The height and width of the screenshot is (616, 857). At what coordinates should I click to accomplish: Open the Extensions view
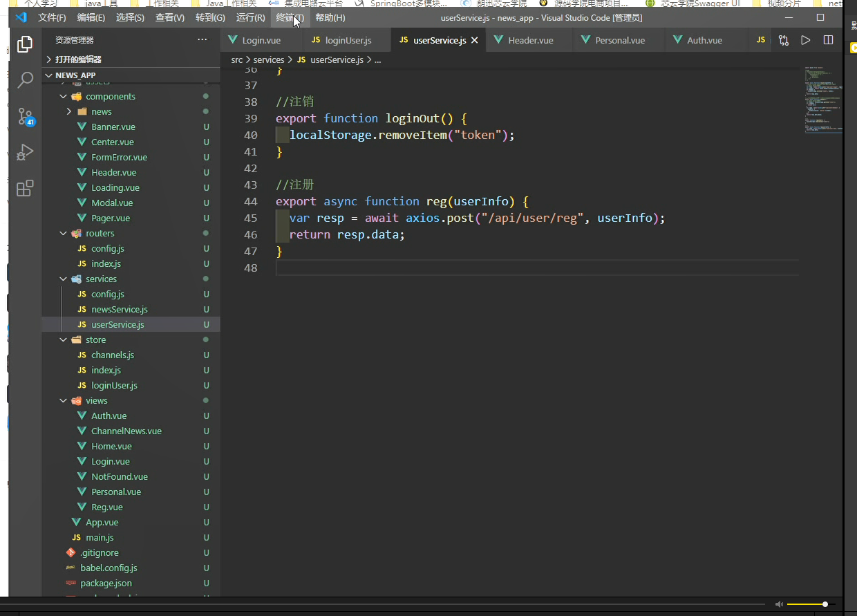(25, 188)
